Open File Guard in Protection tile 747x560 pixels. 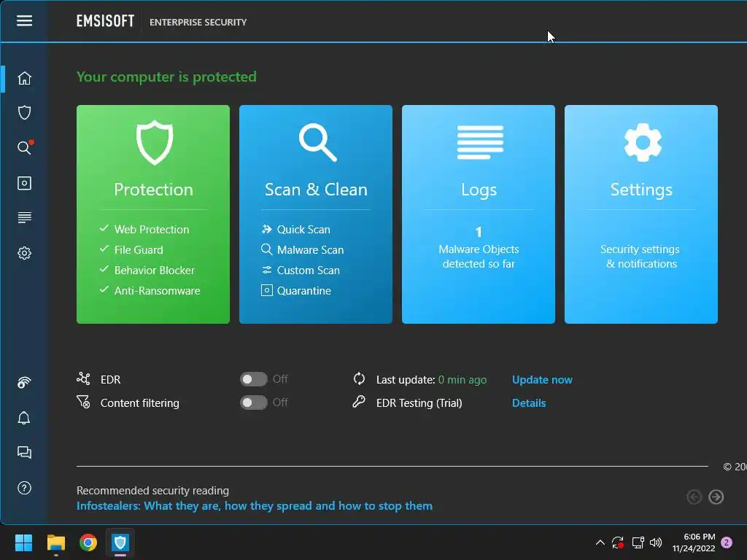point(138,250)
